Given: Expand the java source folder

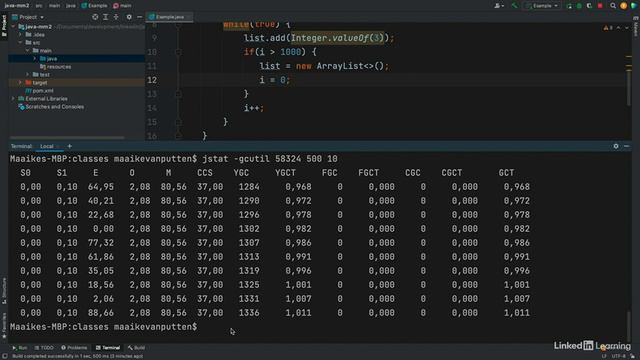Looking at the screenshot, I should [35, 59].
